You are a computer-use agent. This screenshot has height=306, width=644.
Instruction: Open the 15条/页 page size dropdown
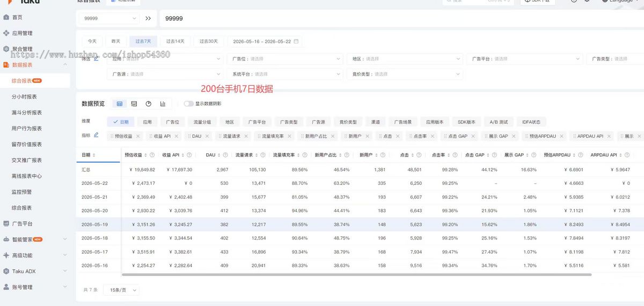[121, 289]
